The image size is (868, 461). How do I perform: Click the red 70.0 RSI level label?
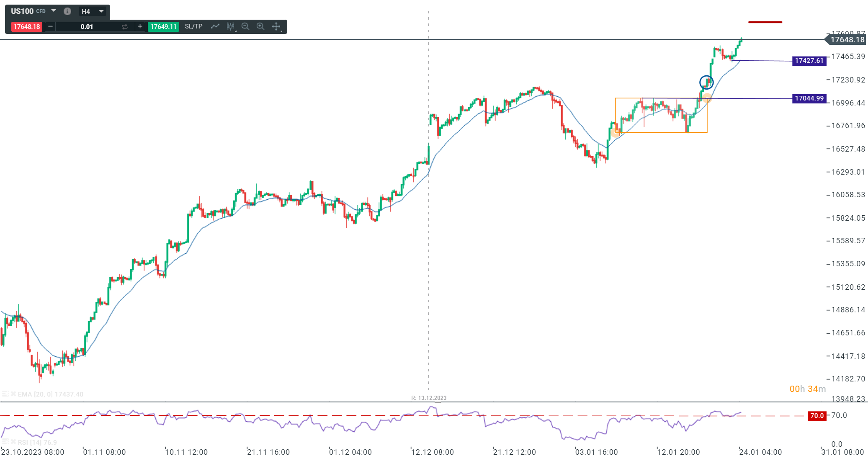(x=817, y=416)
